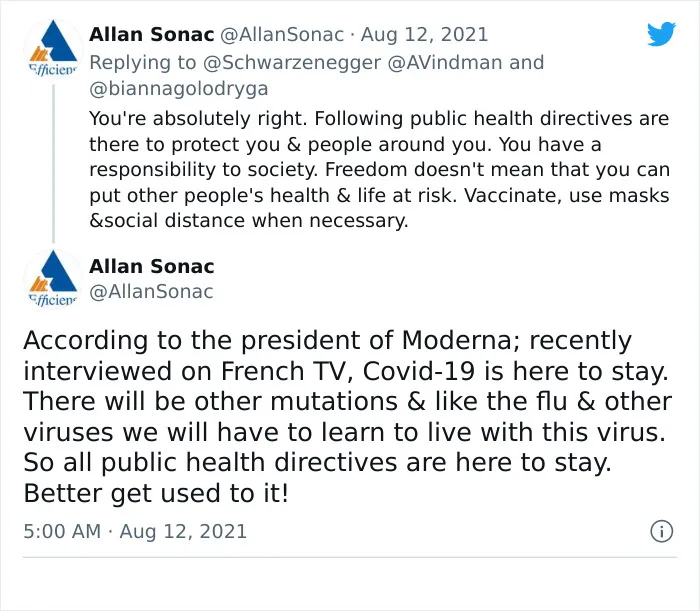Click the @AllanSonac handle in the top tweet
This screenshot has width=700, height=611.
point(282,35)
